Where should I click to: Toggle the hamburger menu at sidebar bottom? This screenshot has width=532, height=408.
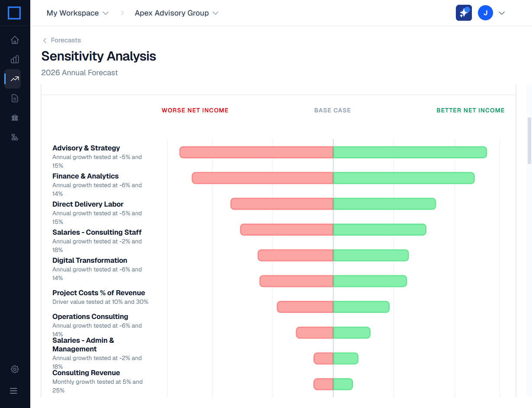point(14,391)
